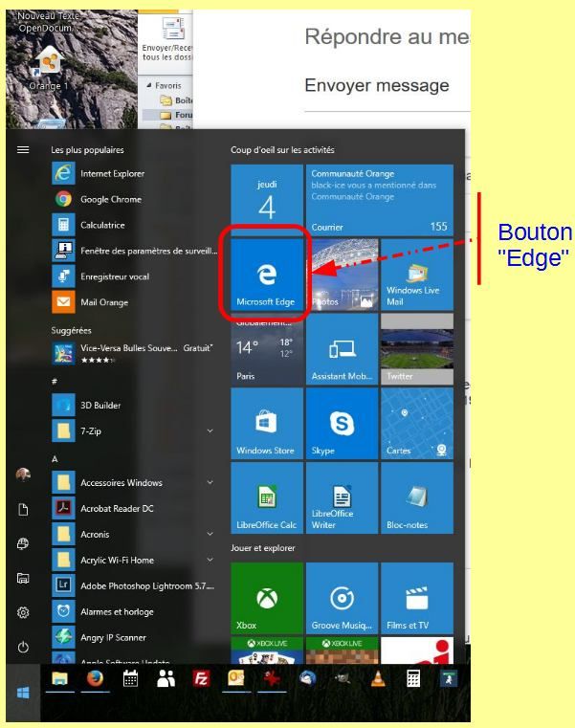Open the network globe icon in Start rail
This screenshot has height=728, width=575.
[x=23, y=543]
